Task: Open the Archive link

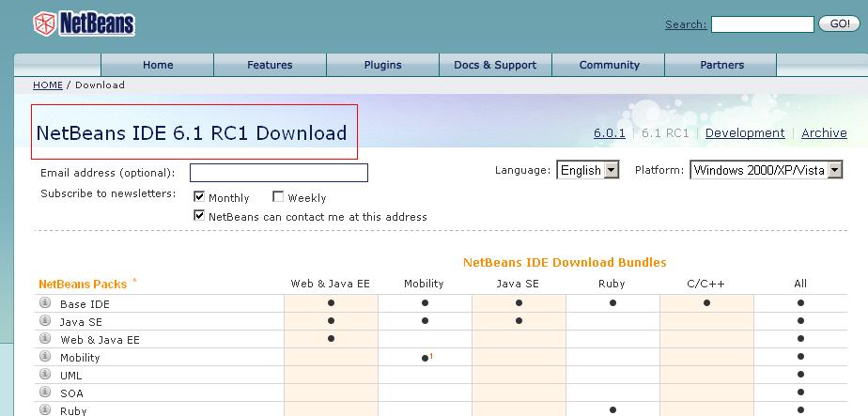Action: pos(824,132)
